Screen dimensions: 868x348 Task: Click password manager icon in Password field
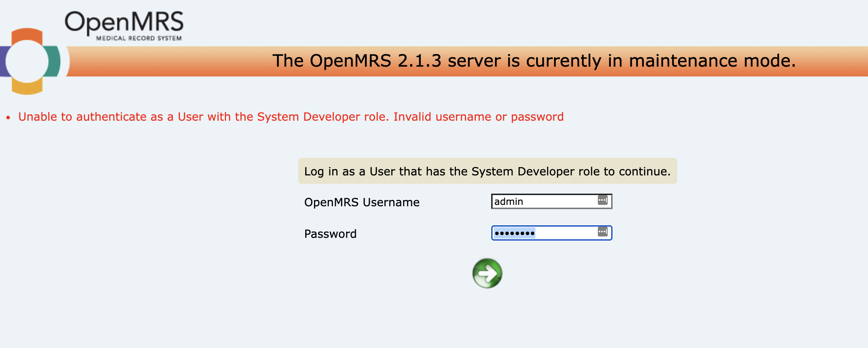[602, 232]
